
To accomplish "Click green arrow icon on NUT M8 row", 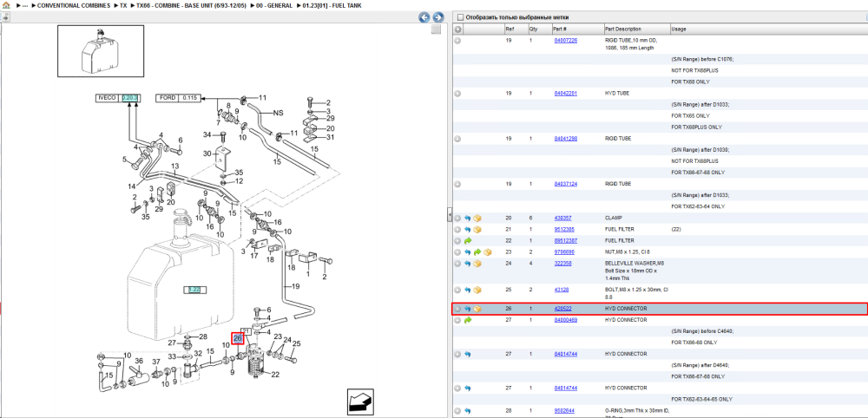I will (477, 252).
